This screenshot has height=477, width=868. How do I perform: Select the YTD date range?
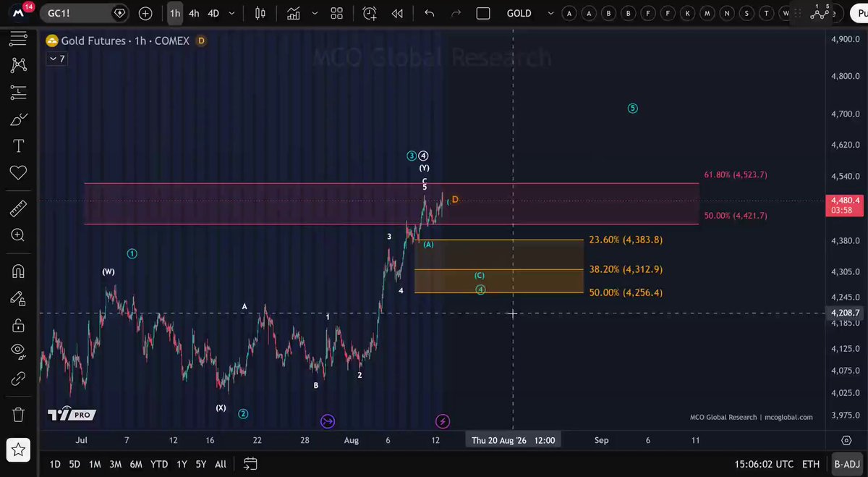[159, 464]
